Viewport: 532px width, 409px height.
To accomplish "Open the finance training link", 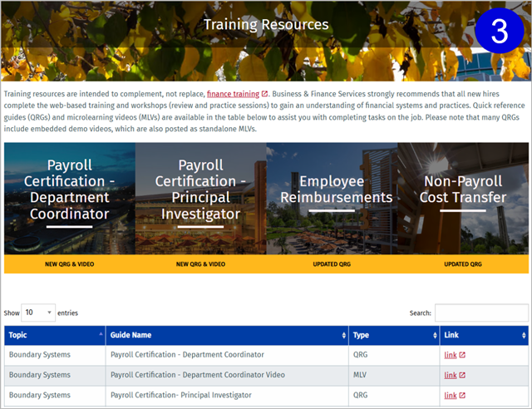I will [x=233, y=94].
